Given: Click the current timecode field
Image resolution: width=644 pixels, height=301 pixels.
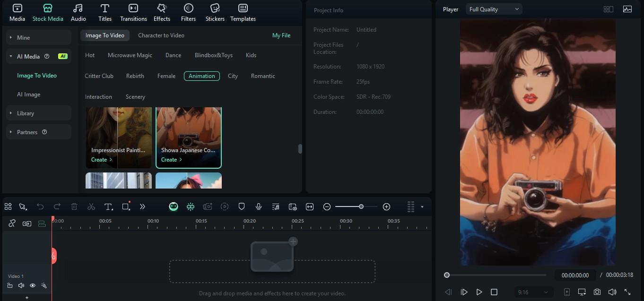Looking at the screenshot, I should coord(575,275).
